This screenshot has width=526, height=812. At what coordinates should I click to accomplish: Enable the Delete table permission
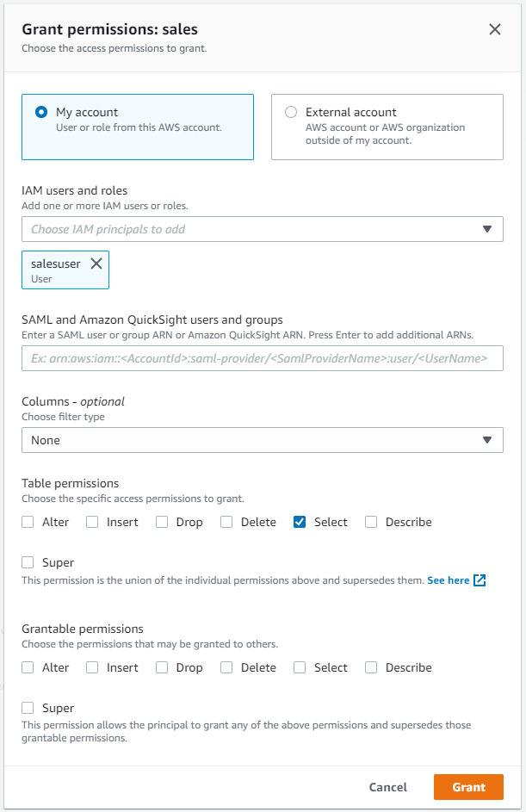[226, 522]
